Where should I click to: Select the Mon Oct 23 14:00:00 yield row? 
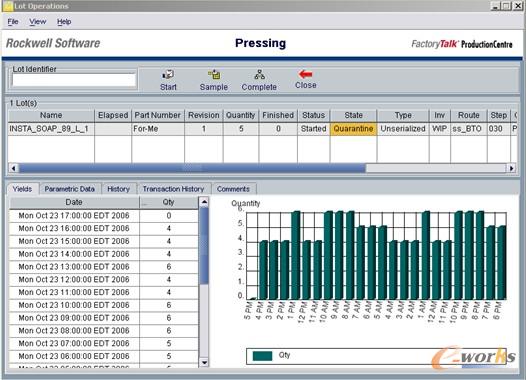click(104, 254)
